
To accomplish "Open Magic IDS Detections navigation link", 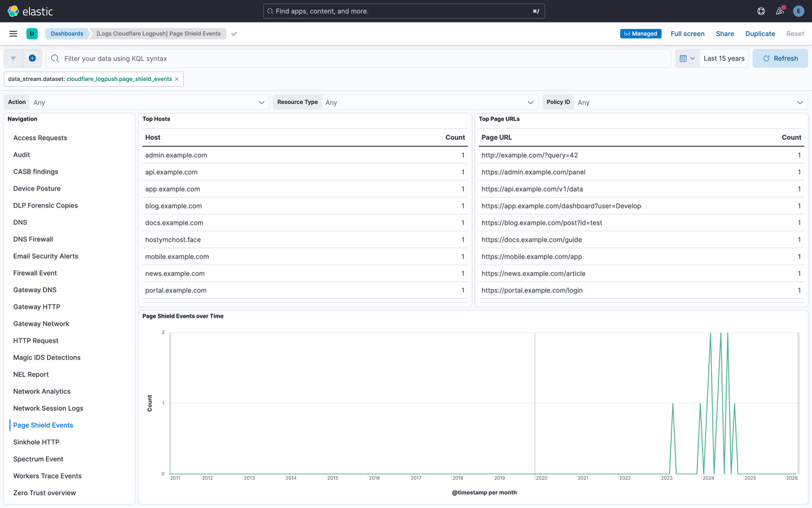I will [x=47, y=358].
